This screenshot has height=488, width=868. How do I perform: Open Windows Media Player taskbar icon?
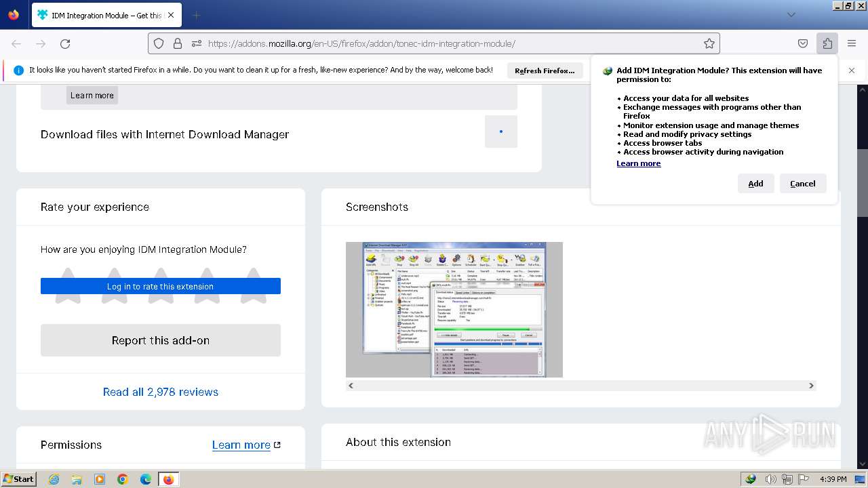(100, 479)
